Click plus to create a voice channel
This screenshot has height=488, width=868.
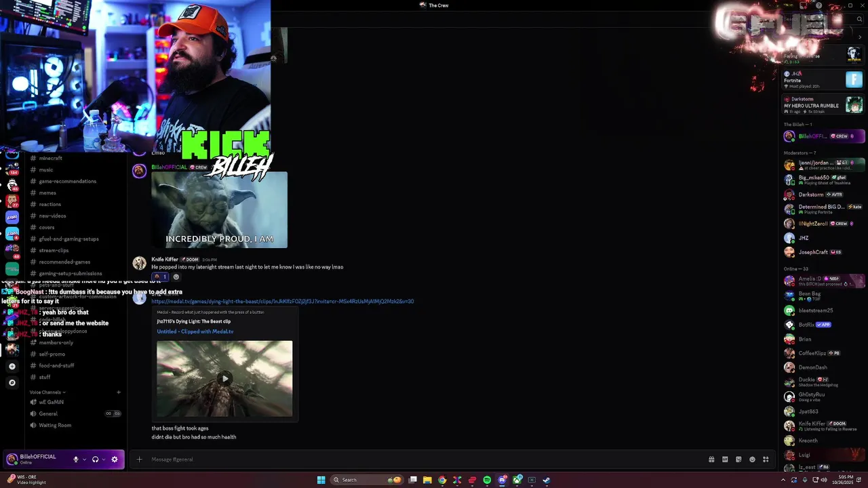point(119,392)
